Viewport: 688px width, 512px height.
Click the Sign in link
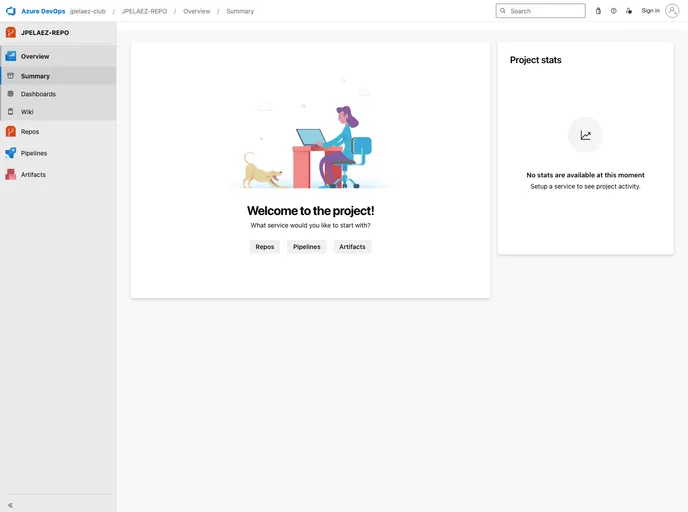point(650,11)
